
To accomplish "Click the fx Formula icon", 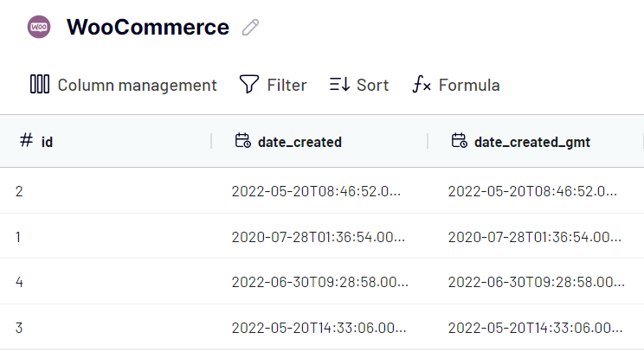I will (422, 84).
